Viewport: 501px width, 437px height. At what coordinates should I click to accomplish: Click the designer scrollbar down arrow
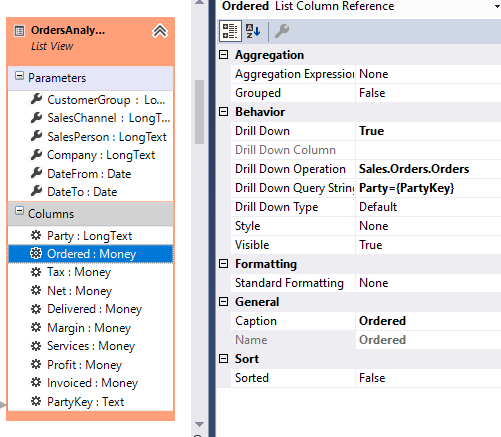click(x=199, y=424)
